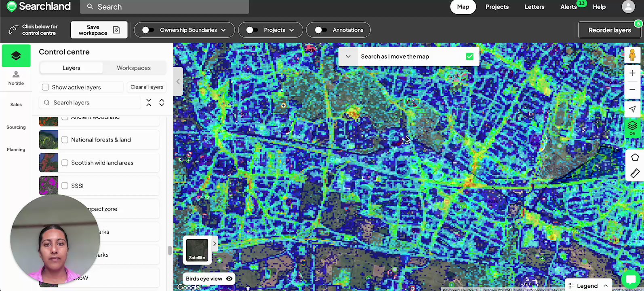Open the chat support bubble
The width and height of the screenshot is (644, 291).
[631, 279]
